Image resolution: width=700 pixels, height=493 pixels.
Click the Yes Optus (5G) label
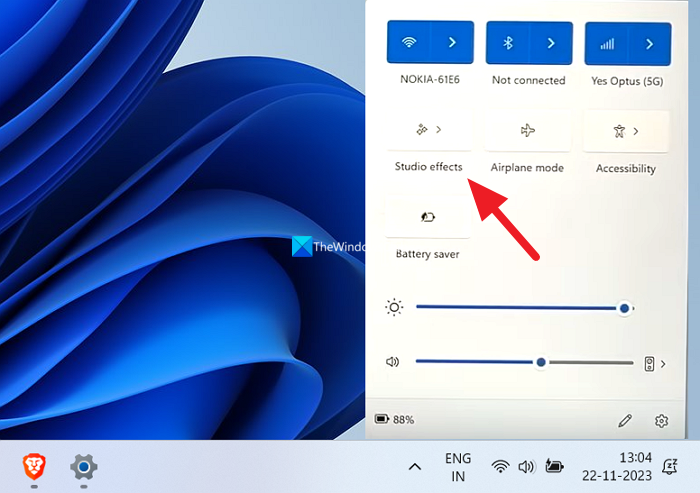coord(627,81)
